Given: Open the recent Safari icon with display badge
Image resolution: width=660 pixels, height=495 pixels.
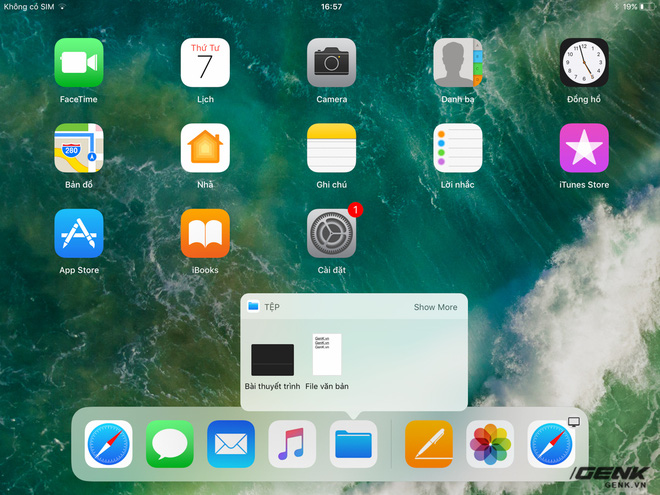Looking at the screenshot, I should click(551, 444).
